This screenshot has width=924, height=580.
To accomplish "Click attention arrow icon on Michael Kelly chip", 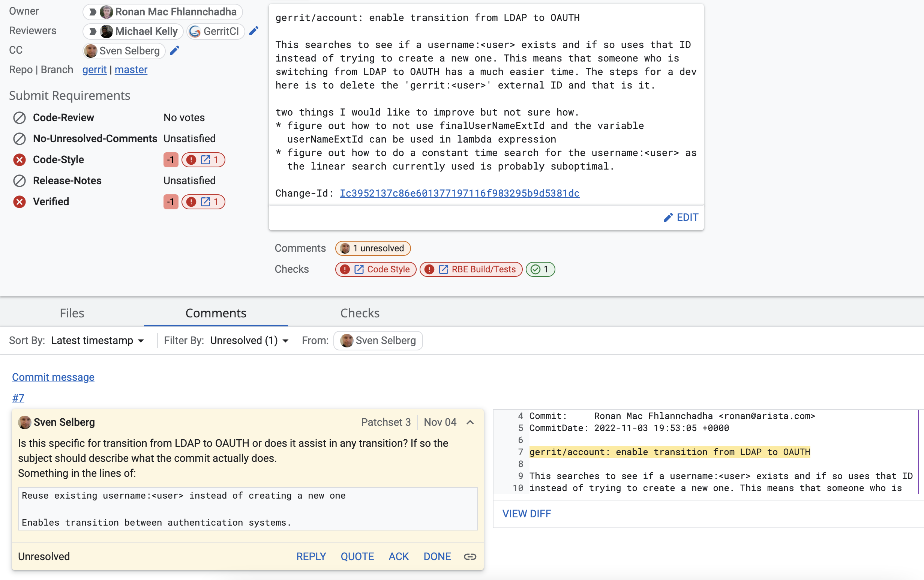I will click(92, 32).
